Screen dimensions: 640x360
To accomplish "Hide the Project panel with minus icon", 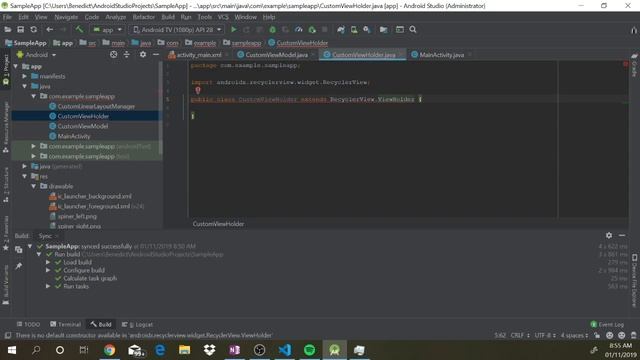I will pos(156,54).
